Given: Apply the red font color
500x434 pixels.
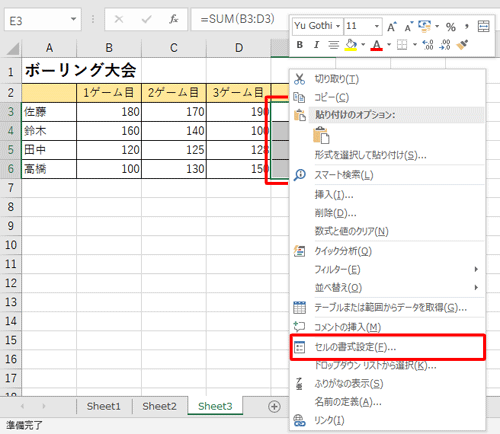Looking at the screenshot, I should (377, 45).
